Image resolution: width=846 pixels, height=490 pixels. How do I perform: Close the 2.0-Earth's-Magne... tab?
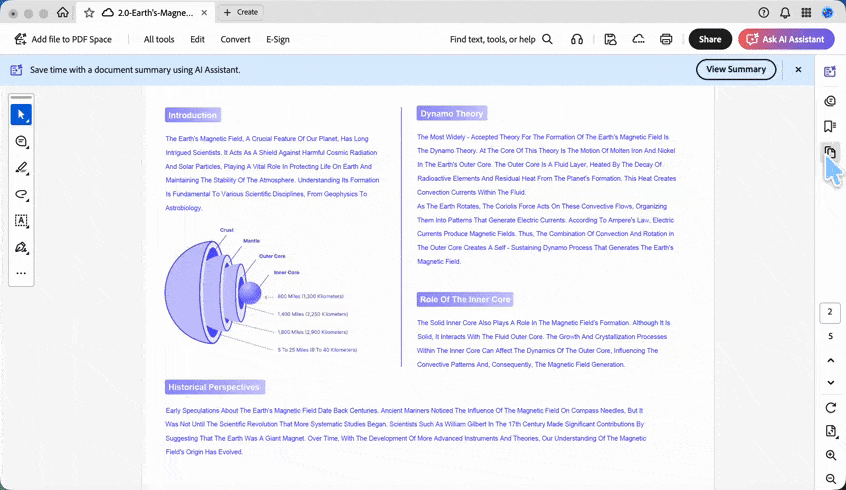coord(204,12)
